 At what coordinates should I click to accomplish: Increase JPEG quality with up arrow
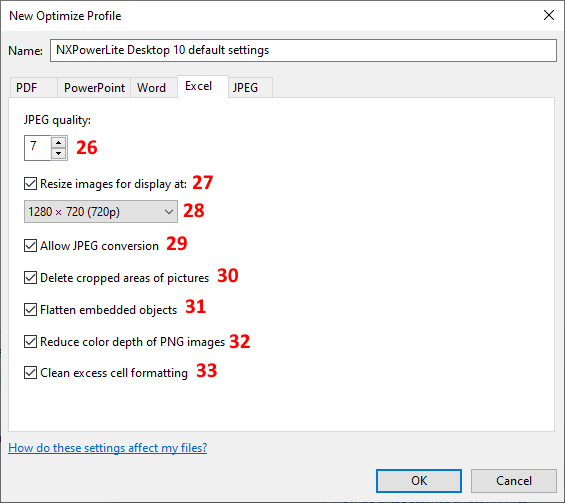pos(58,143)
